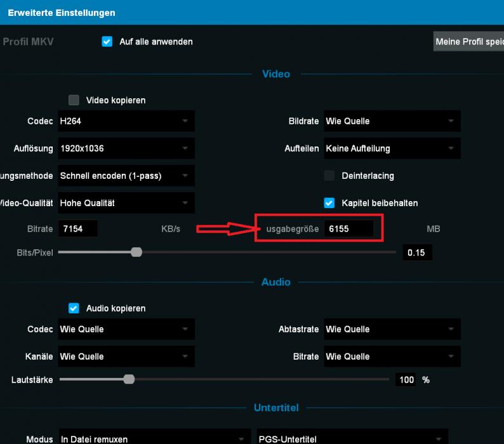This screenshot has height=444, width=504.
Task: Click the Bits/Pixel slider handle
Action: pyautogui.click(x=136, y=252)
